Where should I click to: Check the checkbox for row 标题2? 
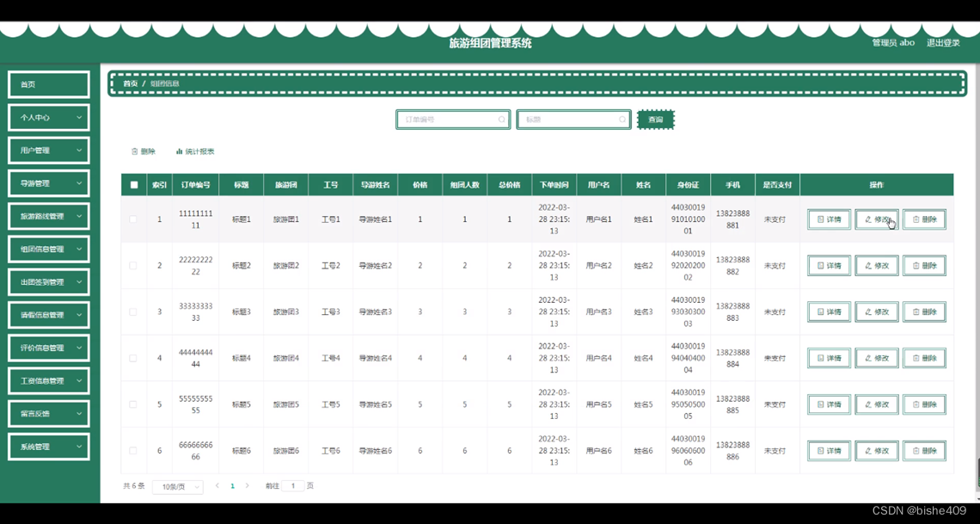[x=133, y=266]
